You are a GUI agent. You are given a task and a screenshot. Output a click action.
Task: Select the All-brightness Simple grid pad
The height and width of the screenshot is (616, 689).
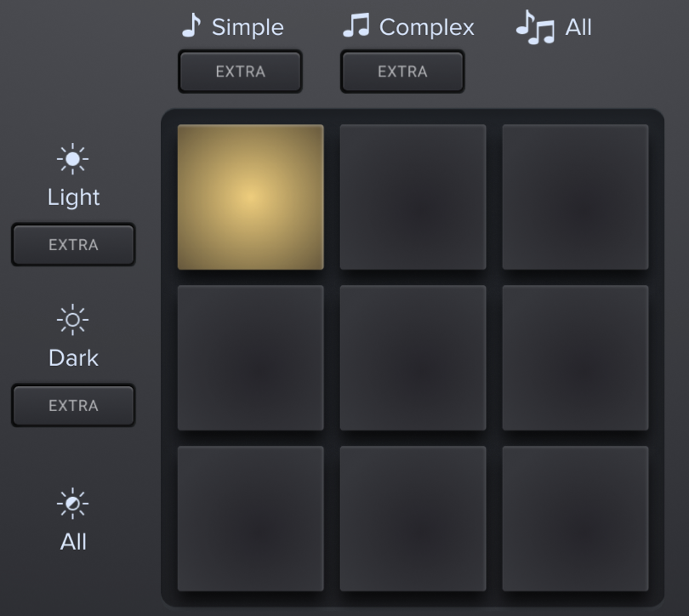point(250,518)
